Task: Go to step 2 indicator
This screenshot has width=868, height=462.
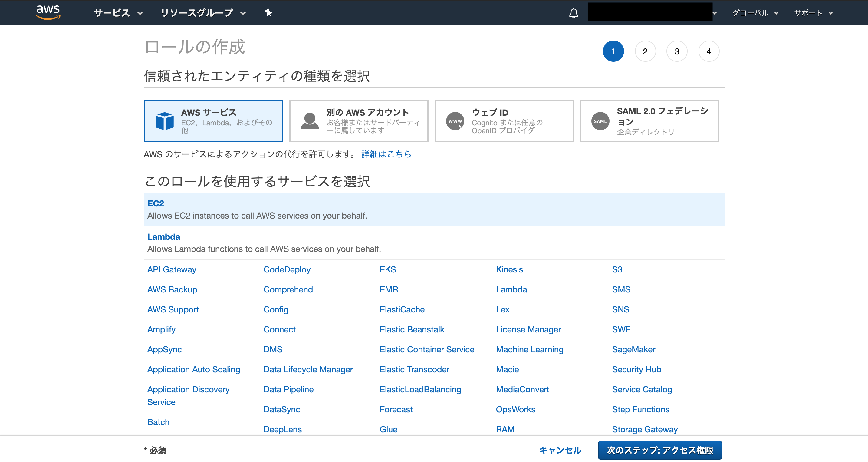Action: point(645,51)
